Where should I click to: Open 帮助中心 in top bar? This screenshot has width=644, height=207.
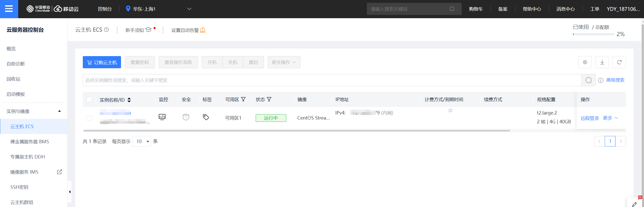pos(532,9)
